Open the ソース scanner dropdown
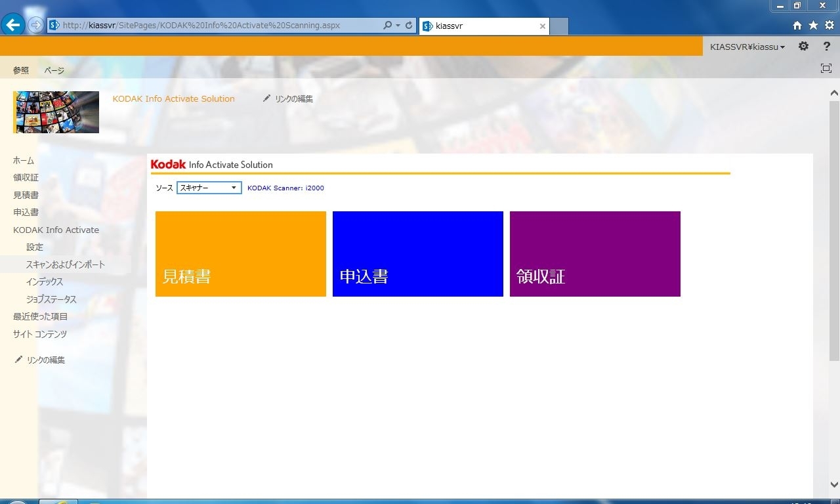 point(209,188)
